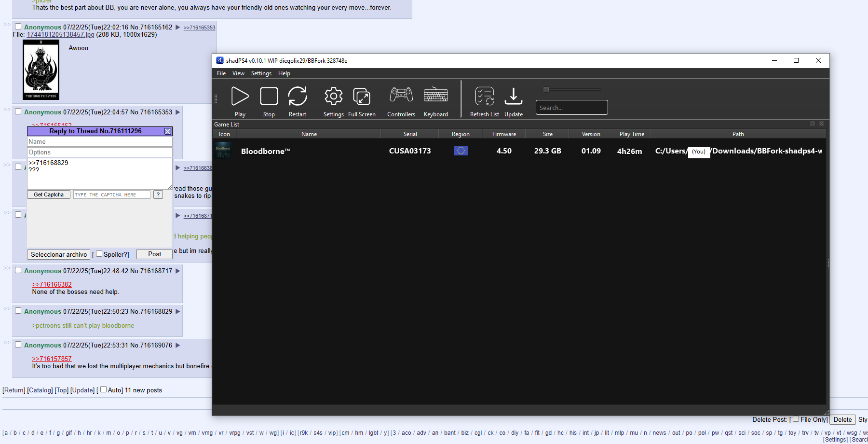Open the Help menu in shadPS4
The image size is (868, 444).
tap(284, 73)
